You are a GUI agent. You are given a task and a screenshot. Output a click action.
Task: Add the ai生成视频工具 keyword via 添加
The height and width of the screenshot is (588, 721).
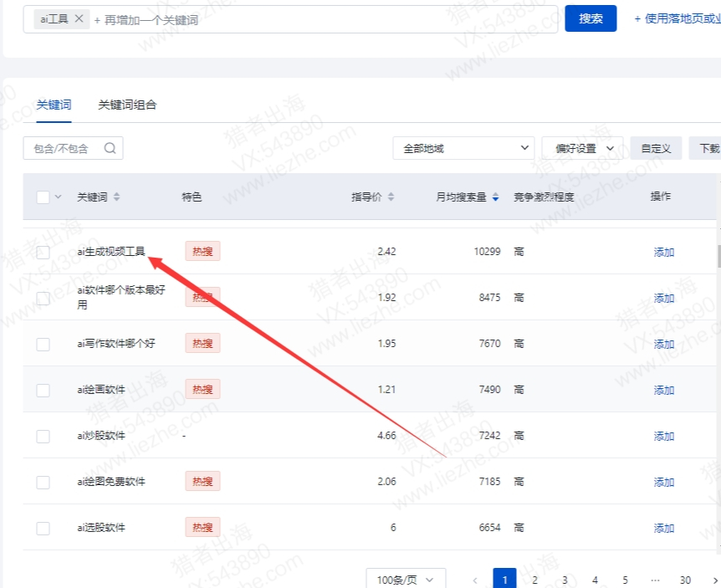click(664, 252)
